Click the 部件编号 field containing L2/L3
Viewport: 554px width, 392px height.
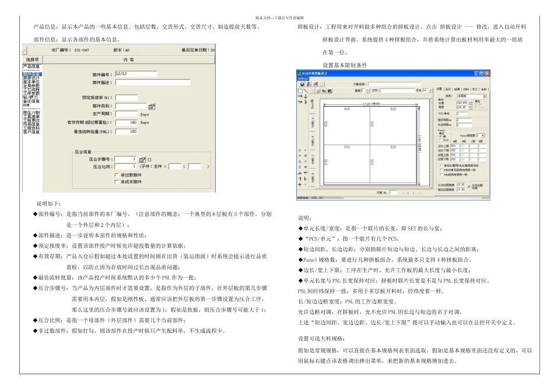[136, 74]
